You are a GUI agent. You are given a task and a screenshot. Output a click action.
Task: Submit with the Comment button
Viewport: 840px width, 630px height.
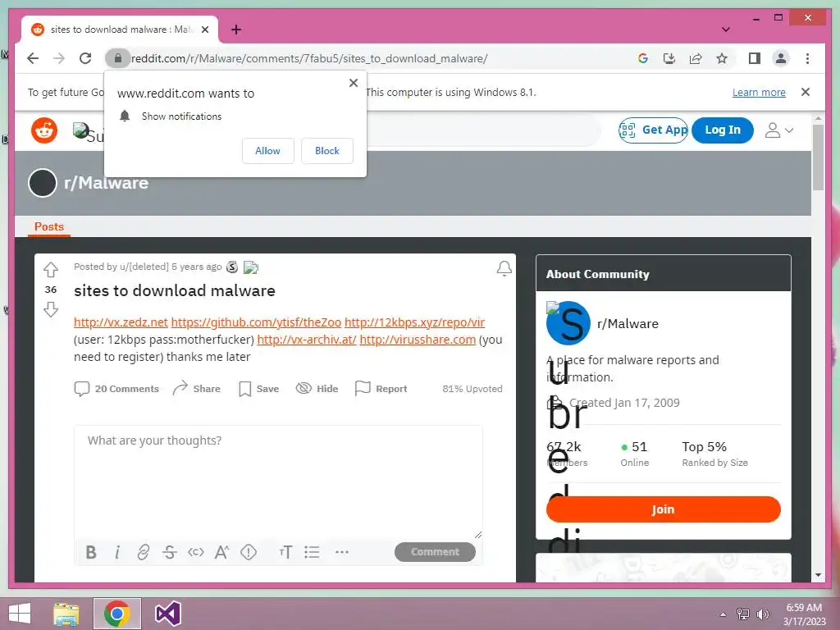click(x=435, y=552)
